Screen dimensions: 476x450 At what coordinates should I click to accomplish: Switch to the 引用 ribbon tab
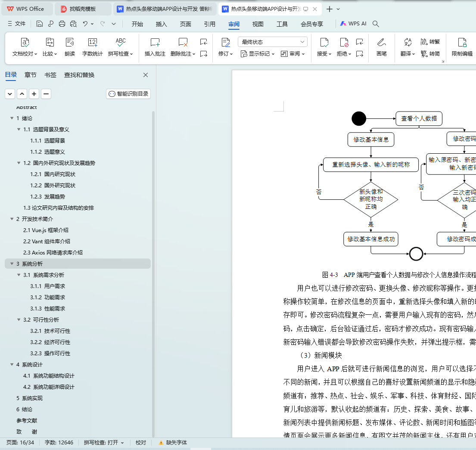[x=209, y=24]
